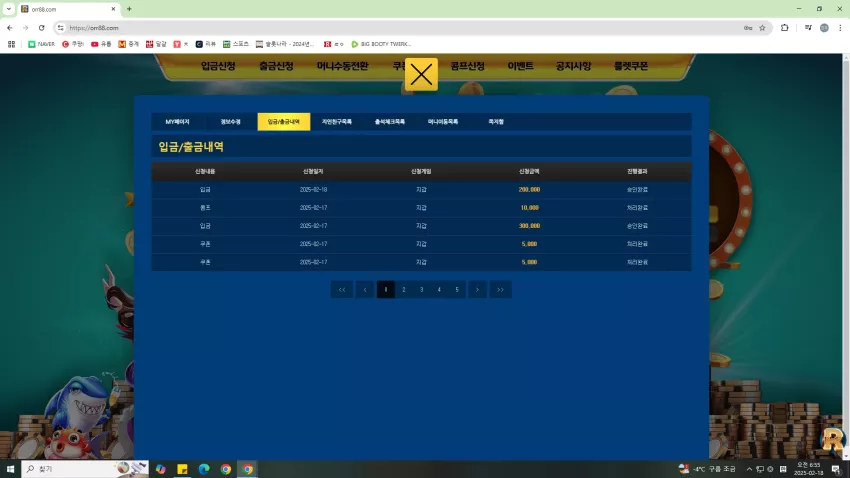
Task: Go to pagination page 2
Action: (x=403, y=289)
